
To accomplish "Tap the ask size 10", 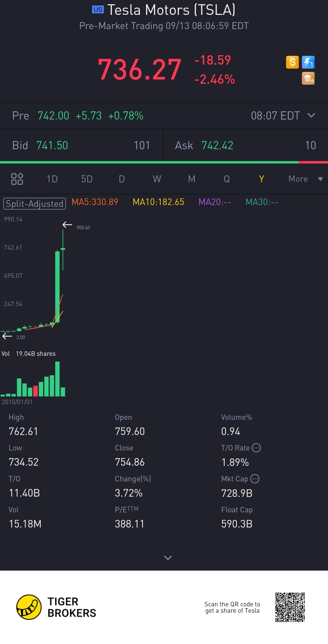I will coord(310,146).
